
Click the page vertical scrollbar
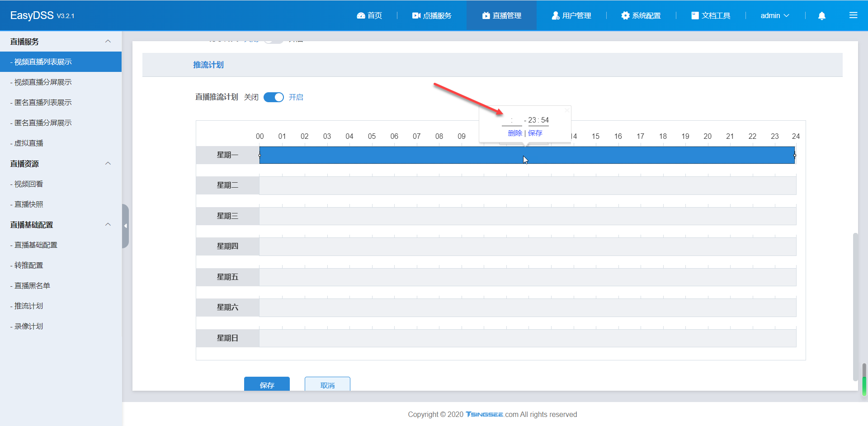click(855, 307)
